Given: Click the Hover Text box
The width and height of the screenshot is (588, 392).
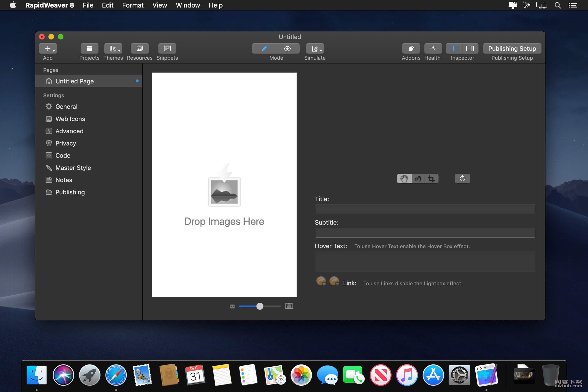Looking at the screenshot, I should pos(425,262).
